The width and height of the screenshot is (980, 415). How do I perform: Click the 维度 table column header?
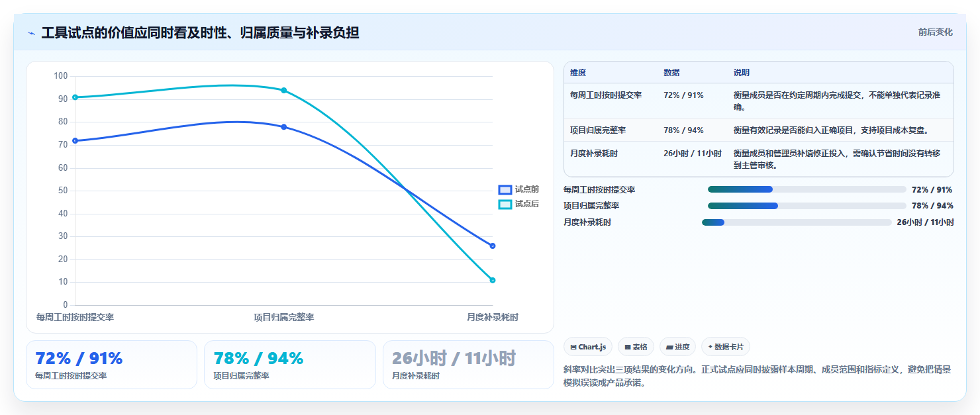[578, 73]
